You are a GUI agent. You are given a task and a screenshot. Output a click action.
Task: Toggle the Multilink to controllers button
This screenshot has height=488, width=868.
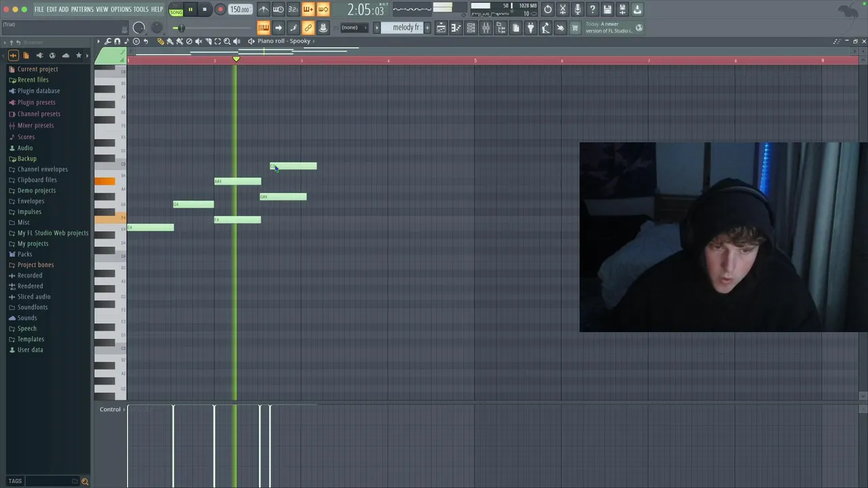click(x=323, y=28)
